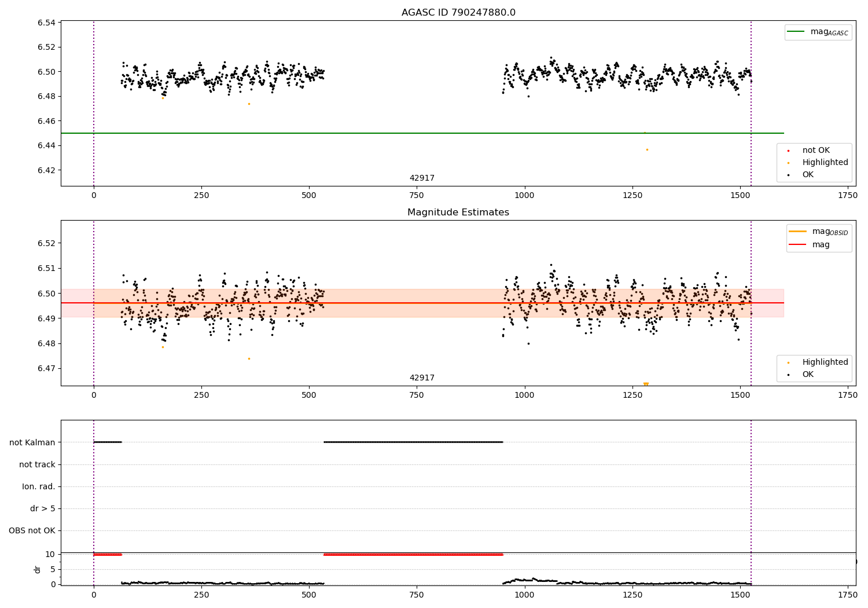Click the 6.51 tick on middle plot y-axis
This screenshot has height=608, width=868.
tap(46, 269)
